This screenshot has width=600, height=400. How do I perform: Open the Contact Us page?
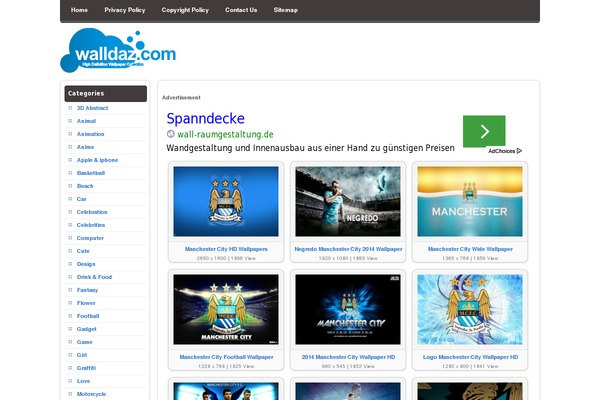[x=241, y=10]
